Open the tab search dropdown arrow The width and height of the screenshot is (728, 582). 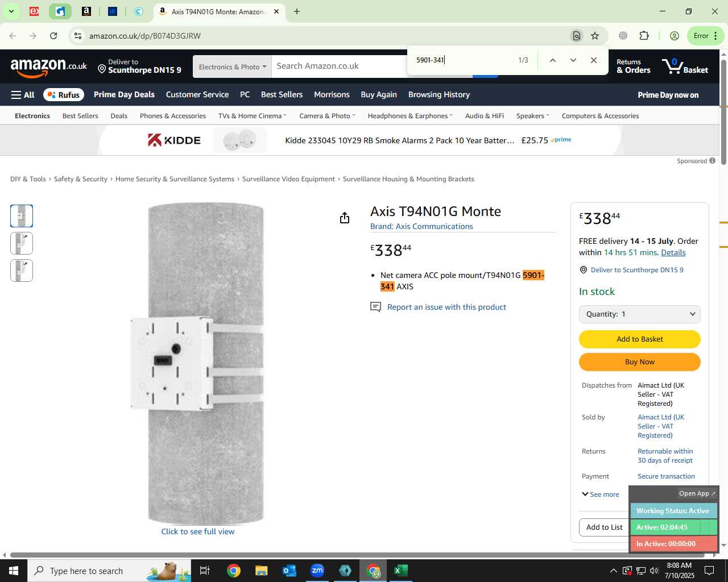(x=11, y=11)
